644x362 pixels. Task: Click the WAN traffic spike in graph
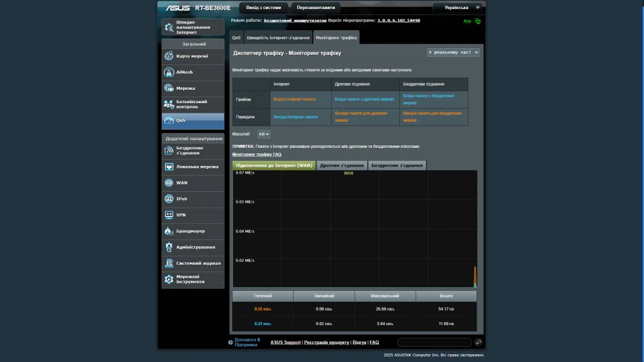(475, 277)
